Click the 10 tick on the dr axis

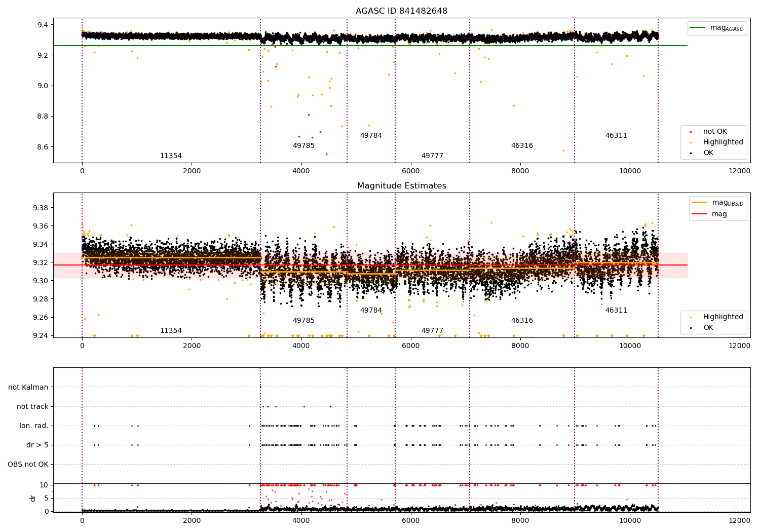click(44, 485)
